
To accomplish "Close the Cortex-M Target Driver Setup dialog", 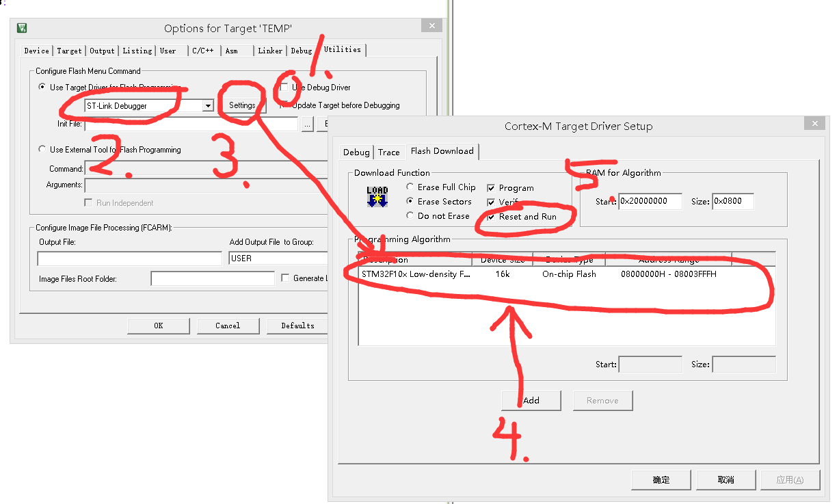I will (x=814, y=123).
